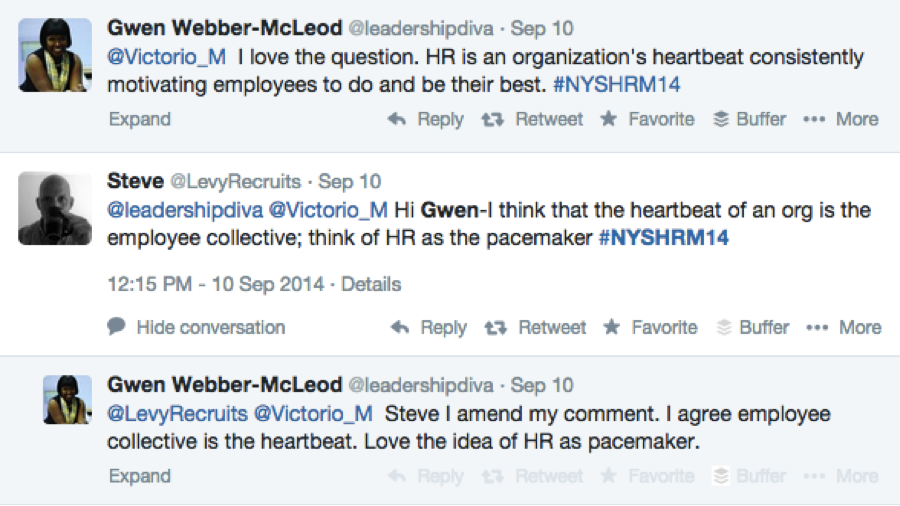Open @LevyRecruits mention in Gwen's reply
This screenshot has height=506, width=900.
pos(176,413)
